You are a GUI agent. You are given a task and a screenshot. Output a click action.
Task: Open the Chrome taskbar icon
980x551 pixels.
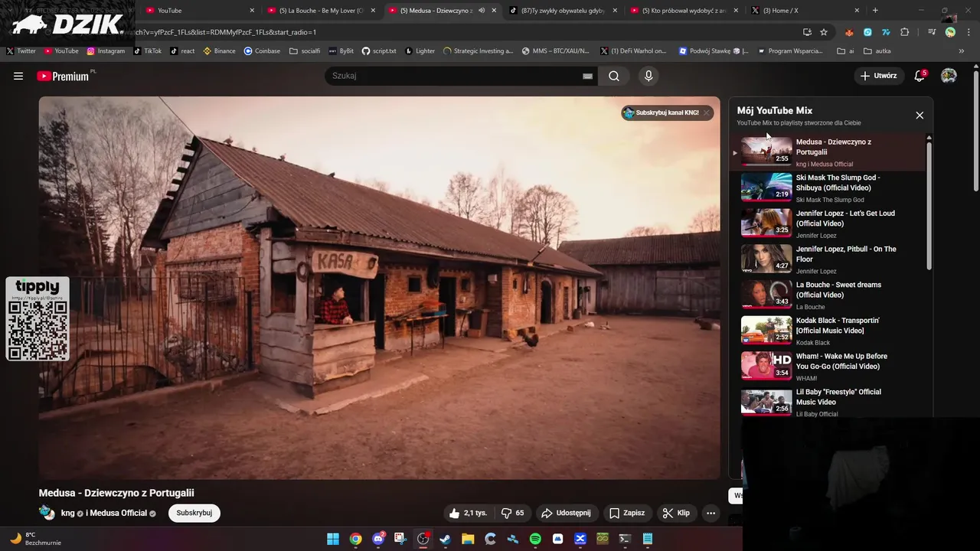click(355, 539)
